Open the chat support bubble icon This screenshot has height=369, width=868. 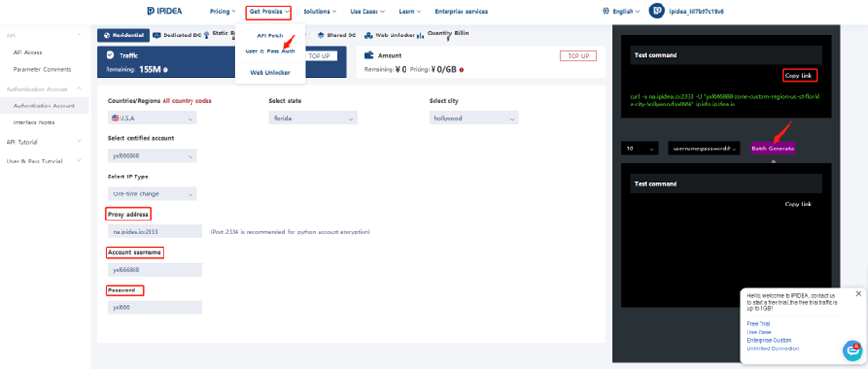coord(852,350)
